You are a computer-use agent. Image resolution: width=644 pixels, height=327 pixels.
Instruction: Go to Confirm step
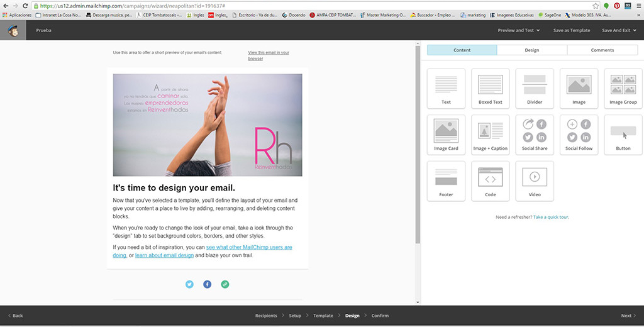380,316
